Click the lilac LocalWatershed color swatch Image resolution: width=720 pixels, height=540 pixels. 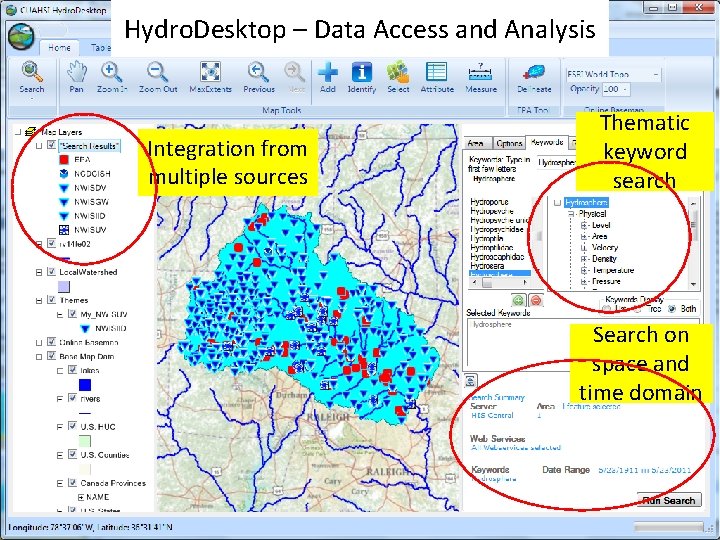64,287
